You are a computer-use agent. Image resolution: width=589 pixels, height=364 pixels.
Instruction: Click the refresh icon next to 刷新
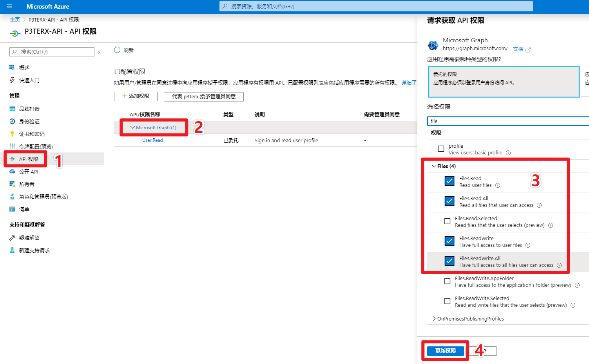[117, 50]
